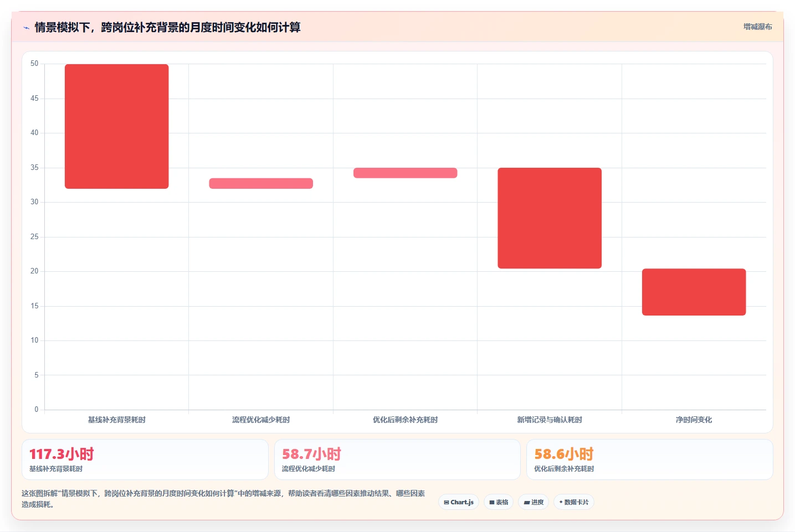Click the lightning icon beside the chart title
Image resolution: width=795 pixels, height=532 pixels.
click(26, 28)
